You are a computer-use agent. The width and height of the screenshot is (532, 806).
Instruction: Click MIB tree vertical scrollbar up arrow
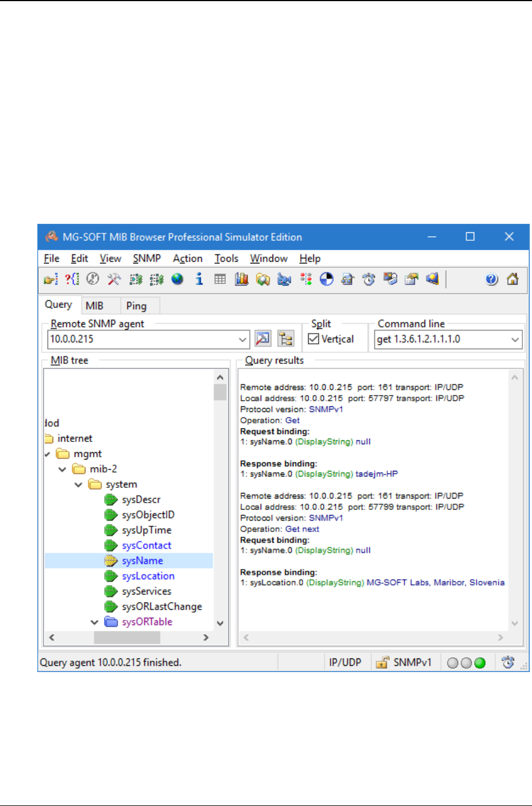pyautogui.click(x=220, y=377)
